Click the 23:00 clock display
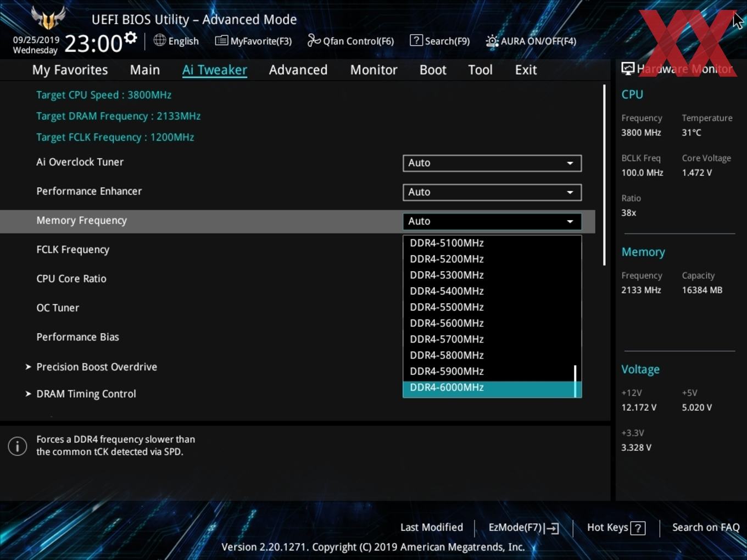 [93, 43]
